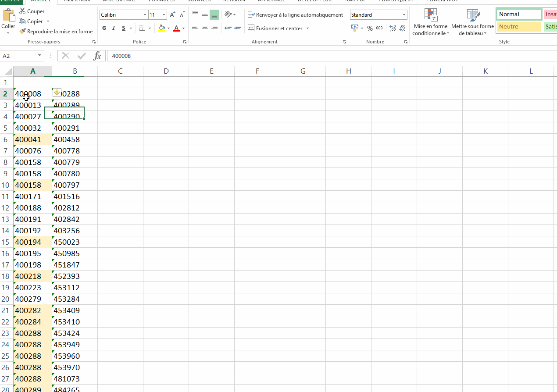Open the underline style dropdown arrow
The width and height of the screenshot is (557, 392).
pyautogui.click(x=131, y=29)
